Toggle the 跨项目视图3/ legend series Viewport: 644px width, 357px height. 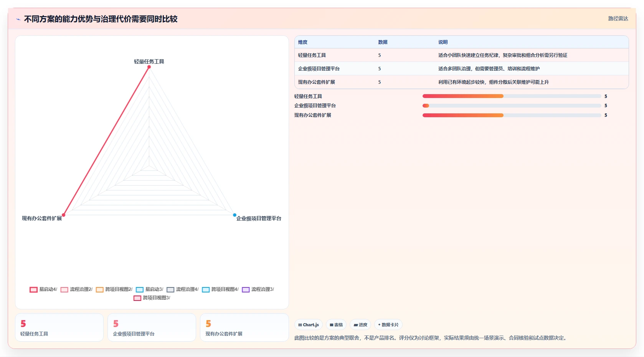coord(152,298)
